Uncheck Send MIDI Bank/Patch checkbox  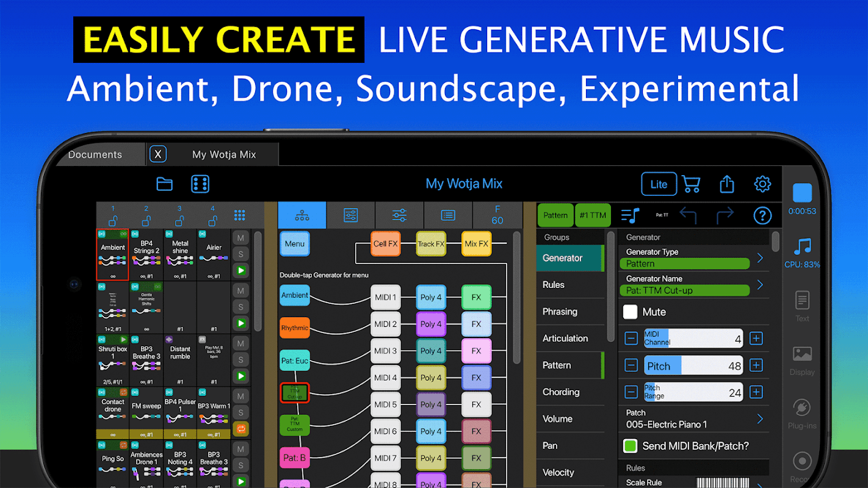(630, 446)
